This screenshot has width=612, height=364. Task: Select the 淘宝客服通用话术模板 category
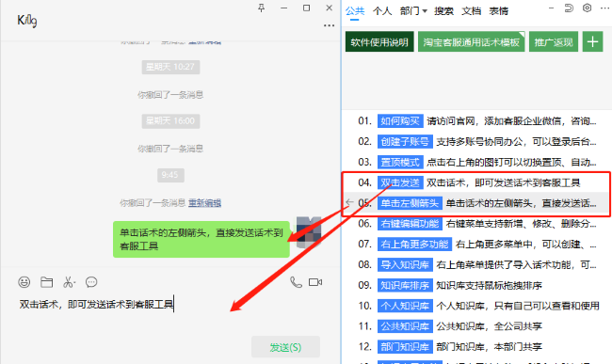tap(471, 41)
